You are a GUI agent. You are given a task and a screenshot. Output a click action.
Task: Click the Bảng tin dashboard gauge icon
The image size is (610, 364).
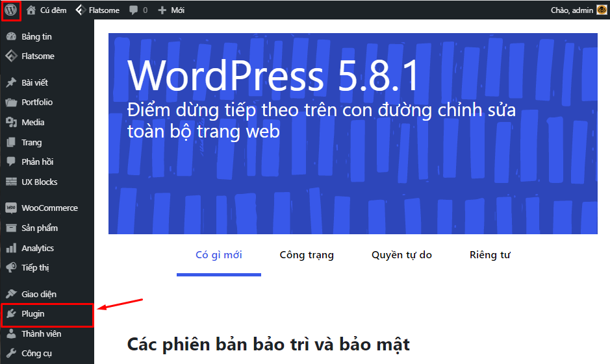tap(11, 36)
